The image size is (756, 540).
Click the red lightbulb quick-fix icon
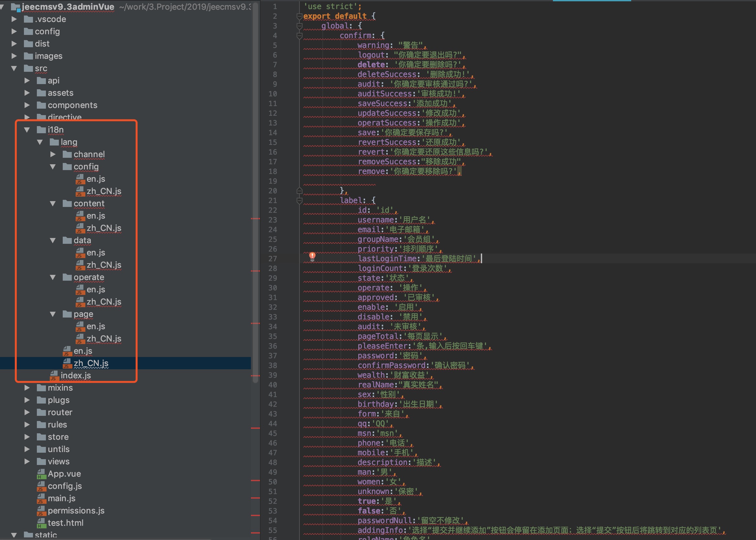point(312,256)
